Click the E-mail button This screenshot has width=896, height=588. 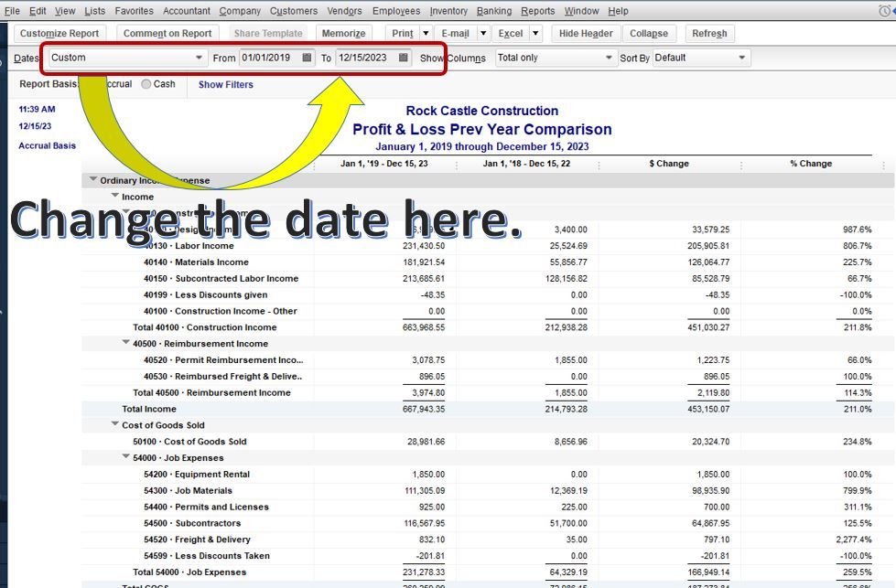point(455,34)
